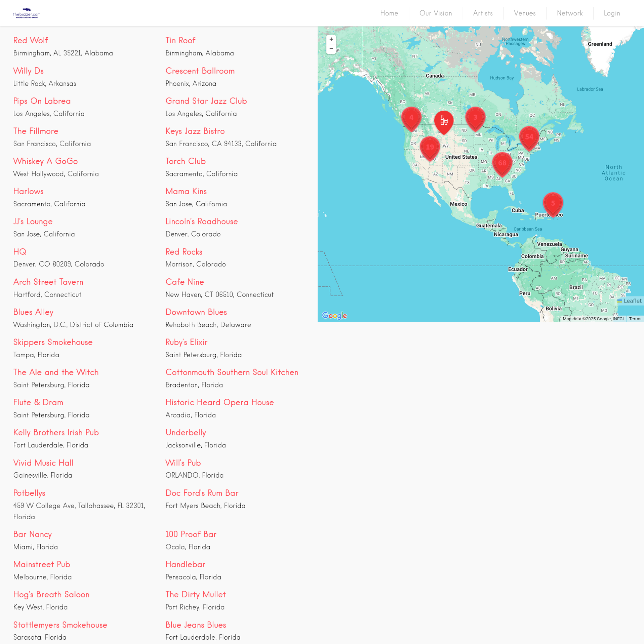View Historic Heard Opera House

tap(220, 403)
